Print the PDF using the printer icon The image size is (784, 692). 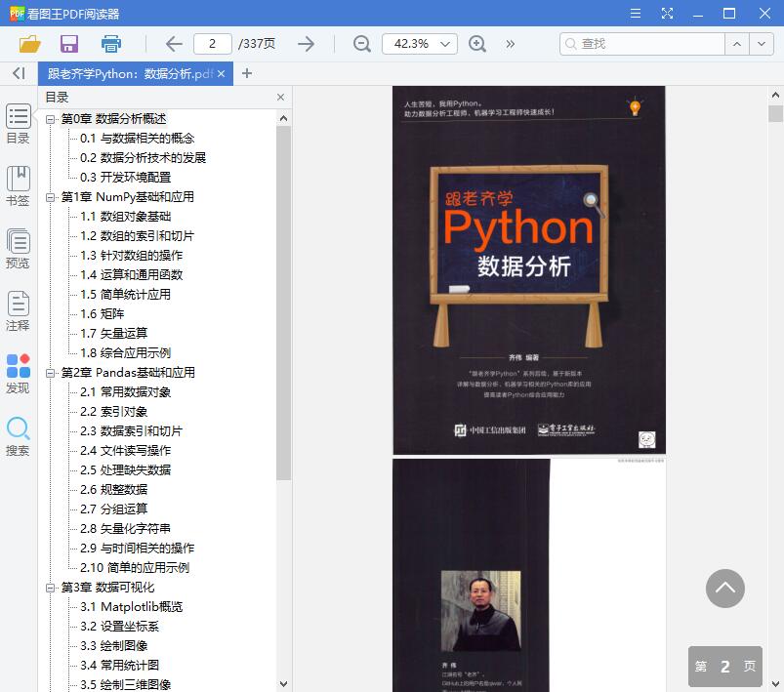pos(109,44)
